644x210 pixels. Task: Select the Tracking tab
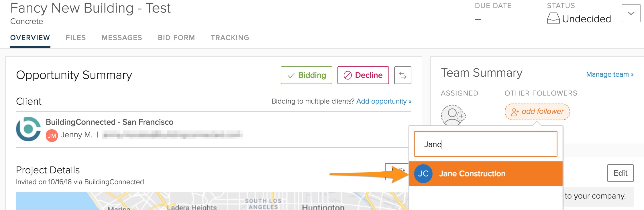(x=230, y=38)
